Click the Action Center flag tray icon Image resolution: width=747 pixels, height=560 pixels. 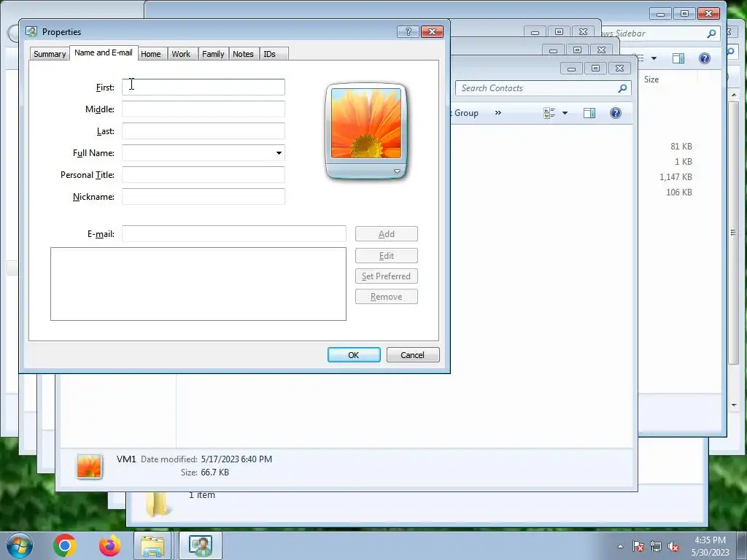click(638, 546)
